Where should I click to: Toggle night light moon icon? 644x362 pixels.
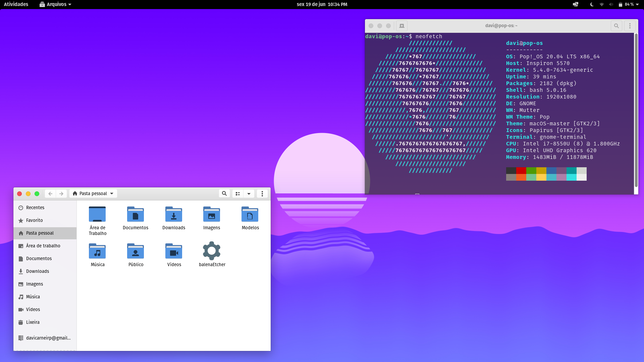[x=592, y=4]
